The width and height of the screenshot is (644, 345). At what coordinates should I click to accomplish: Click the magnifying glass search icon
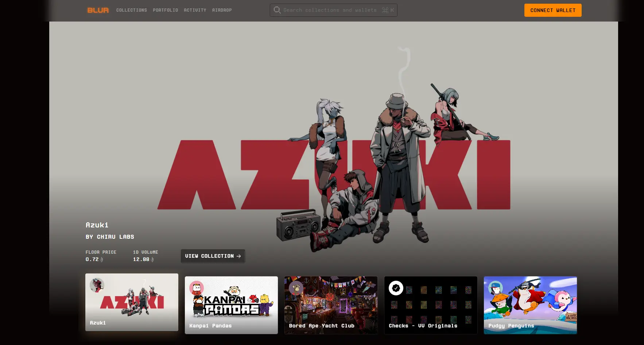pyautogui.click(x=277, y=10)
